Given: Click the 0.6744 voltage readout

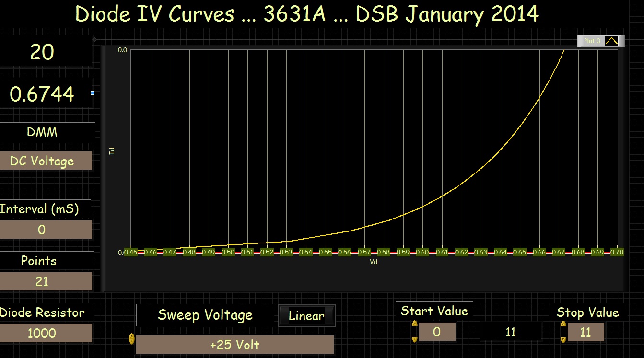Looking at the screenshot, I should 42,94.
